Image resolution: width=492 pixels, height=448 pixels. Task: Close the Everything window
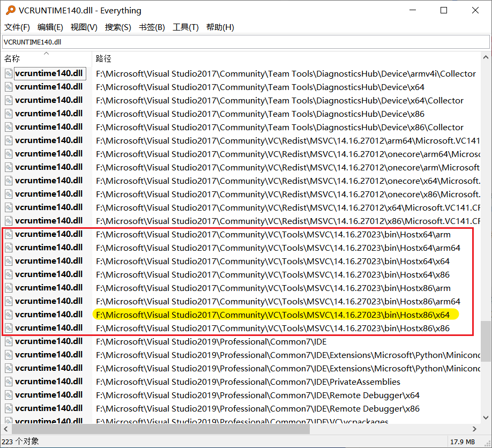click(475, 10)
